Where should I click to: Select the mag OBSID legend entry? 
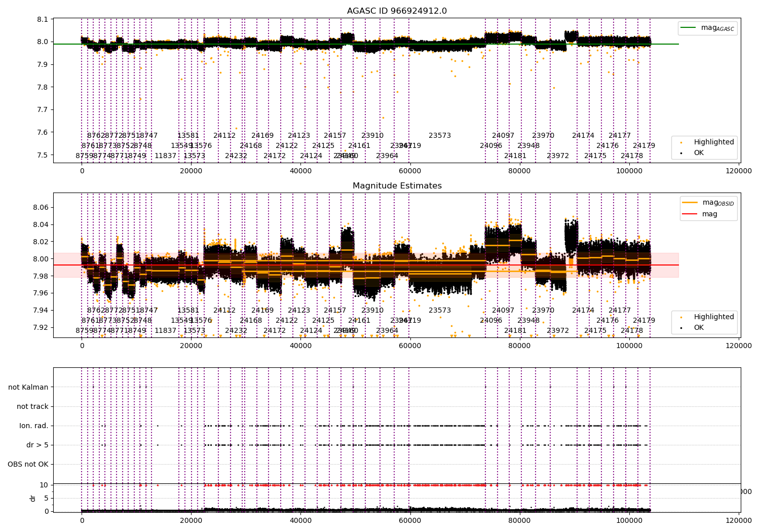tap(708, 203)
